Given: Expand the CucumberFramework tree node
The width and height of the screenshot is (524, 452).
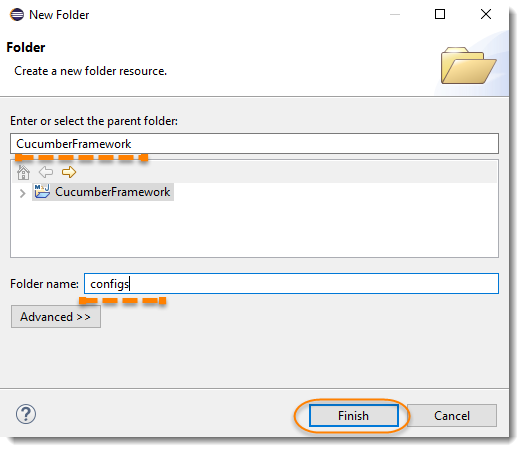Looking at the screenshot, I should pyautogui.click(x=22, y=193).
